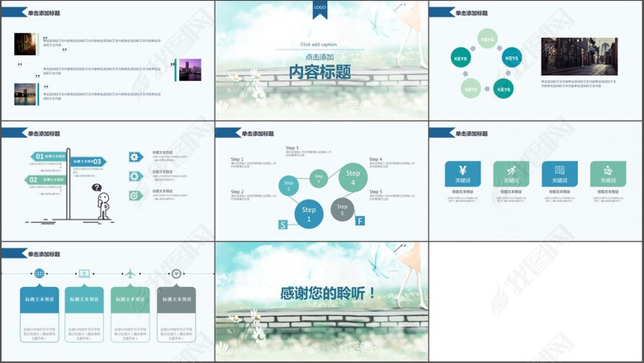Click the target icon below the aperture icon

(135, 196)
